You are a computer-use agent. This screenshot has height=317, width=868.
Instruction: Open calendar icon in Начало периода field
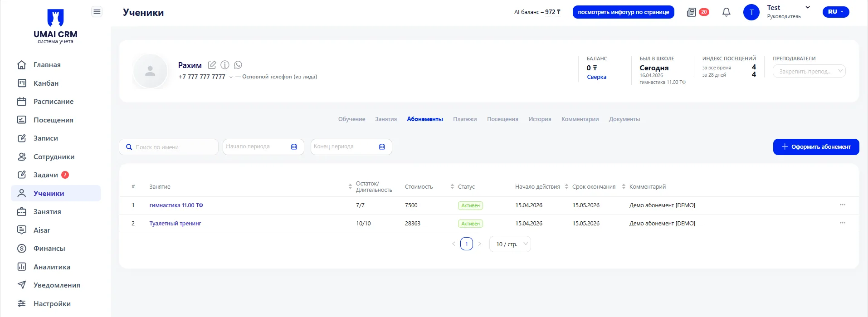pyautogui.click(x=294, y=147)
